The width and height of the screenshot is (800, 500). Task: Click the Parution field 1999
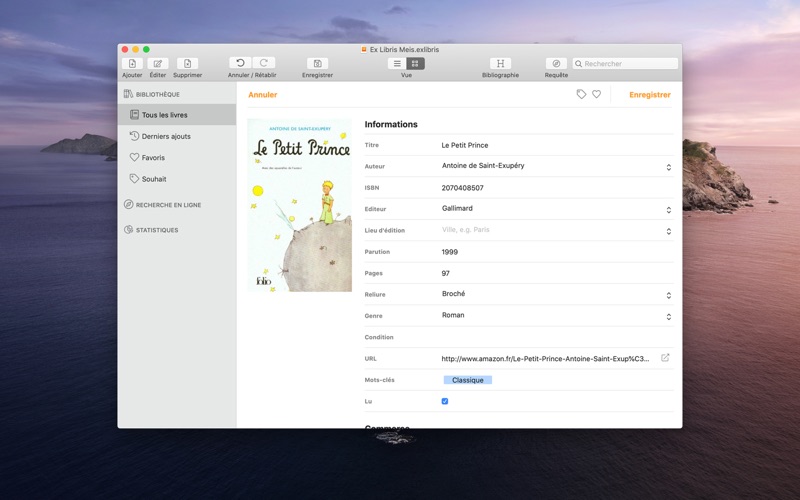(449, 252)
